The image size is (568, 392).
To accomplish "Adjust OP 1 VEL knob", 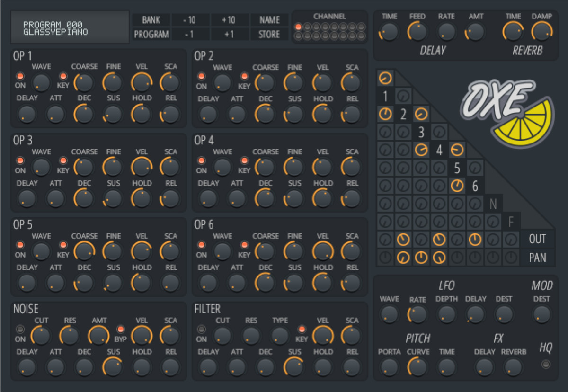I will (142, 83).
